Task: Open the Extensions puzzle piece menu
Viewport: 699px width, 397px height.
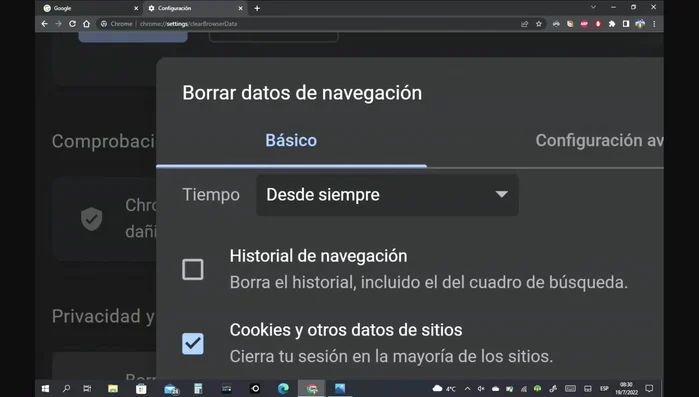Action: (612, 24)
